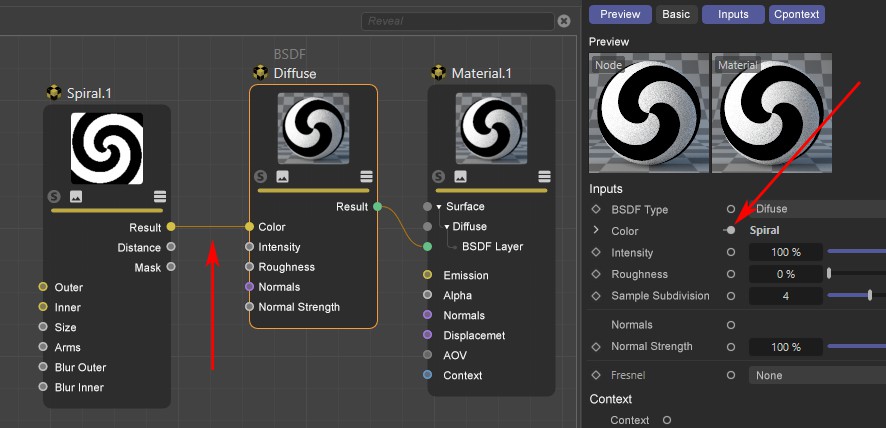Image resolution: width=886 pixels, height=428 pixels.
Task: Toggle the keyframe diamond beside Intensity
Action: pyautogui.click(x=597, y=253)
